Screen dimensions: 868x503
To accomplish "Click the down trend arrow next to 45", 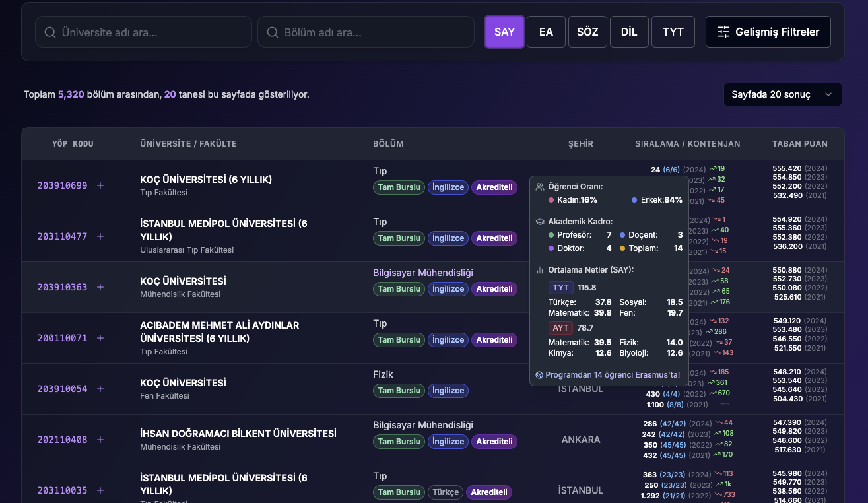I will pyautogui.click(x=711, y=201).
